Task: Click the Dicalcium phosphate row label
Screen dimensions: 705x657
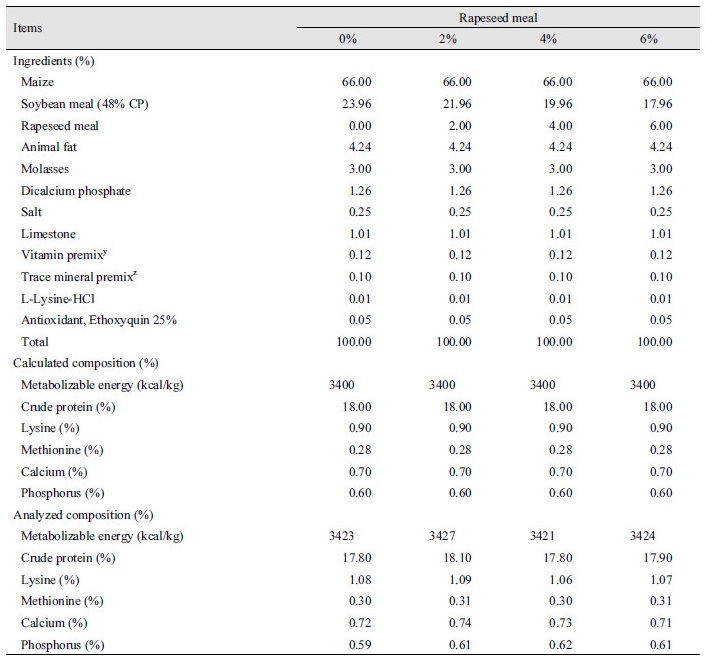Action: pos(76,191)
